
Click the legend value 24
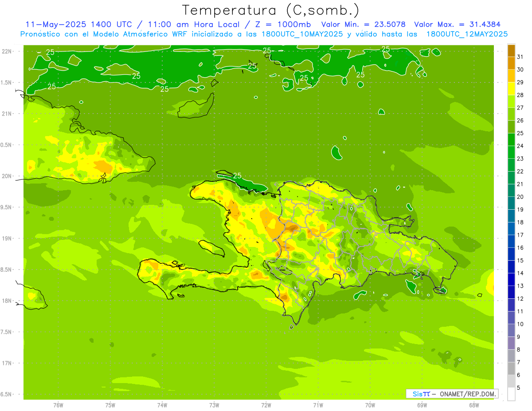(520, 146)
